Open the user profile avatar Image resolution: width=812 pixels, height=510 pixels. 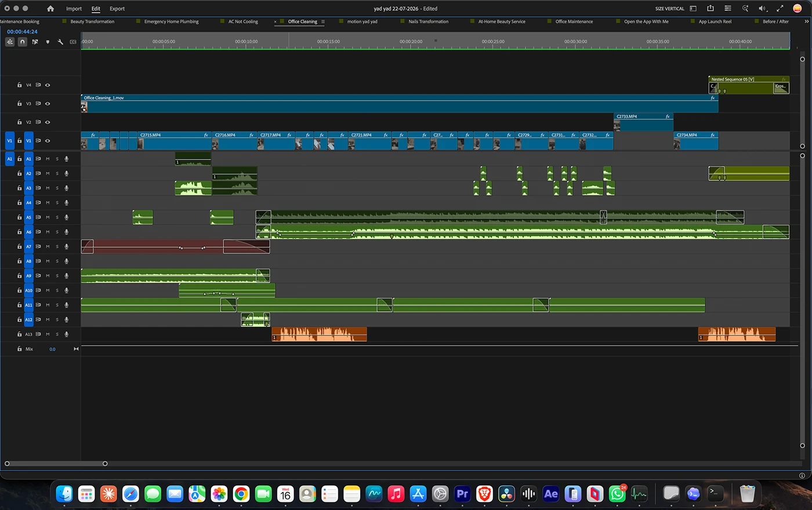click(x=797, y=9)
